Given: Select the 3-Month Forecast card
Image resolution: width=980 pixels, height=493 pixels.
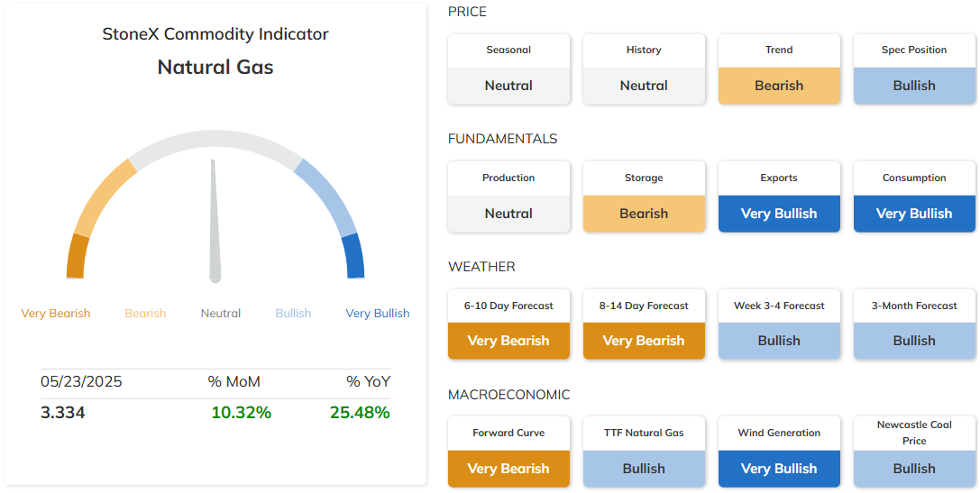Looking at the screenshot, I should pyautogui.click(x=914, y=324).
